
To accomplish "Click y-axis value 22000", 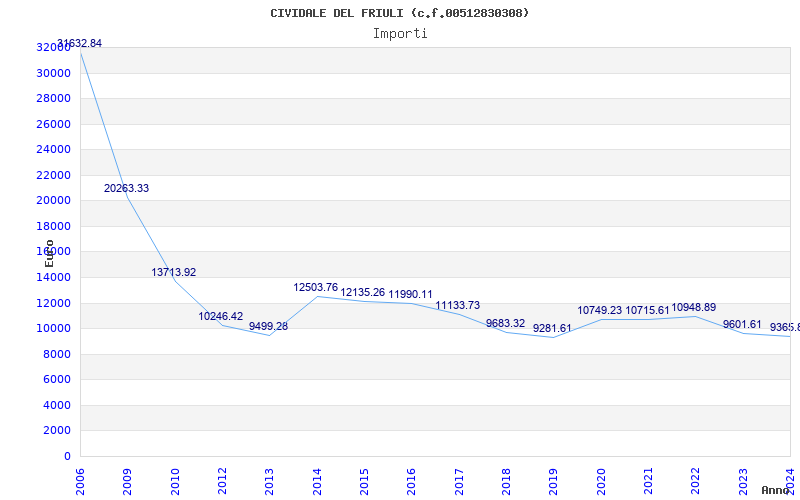I will click(x=54, y=175).
